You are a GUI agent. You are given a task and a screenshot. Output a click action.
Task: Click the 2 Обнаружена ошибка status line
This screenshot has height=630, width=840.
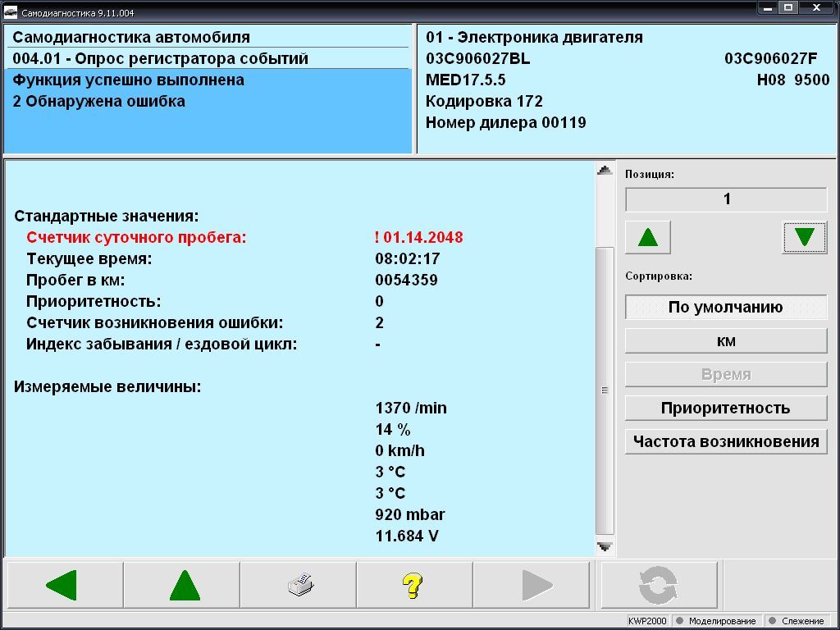pyautogui.click(x=99, y=101)
